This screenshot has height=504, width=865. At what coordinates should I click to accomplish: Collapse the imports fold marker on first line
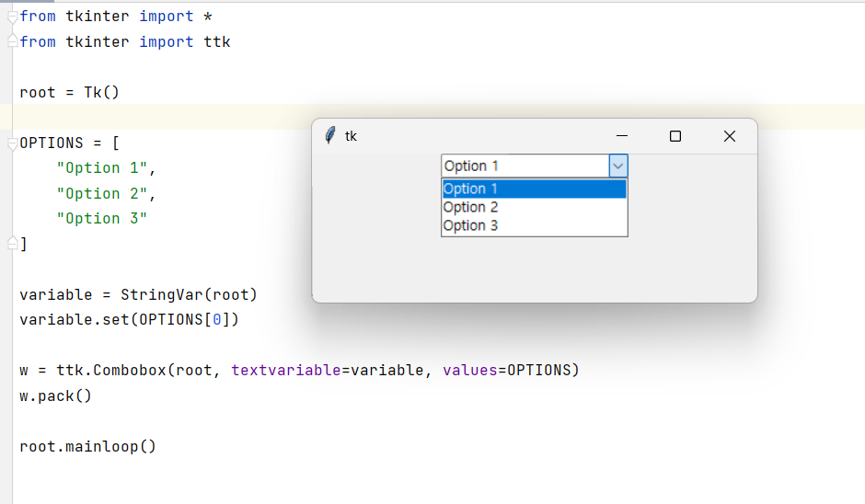pyautogui.click(x=12, y=17)
